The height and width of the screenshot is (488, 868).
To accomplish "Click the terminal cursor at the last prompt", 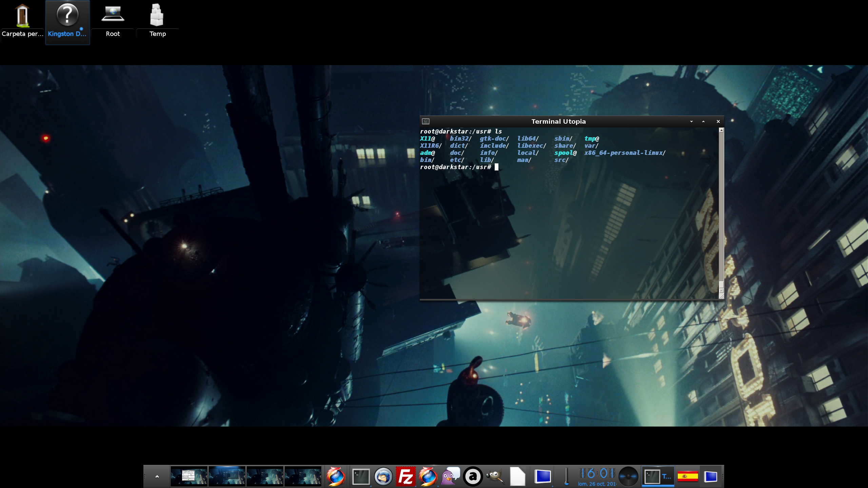I will (496, 167).
